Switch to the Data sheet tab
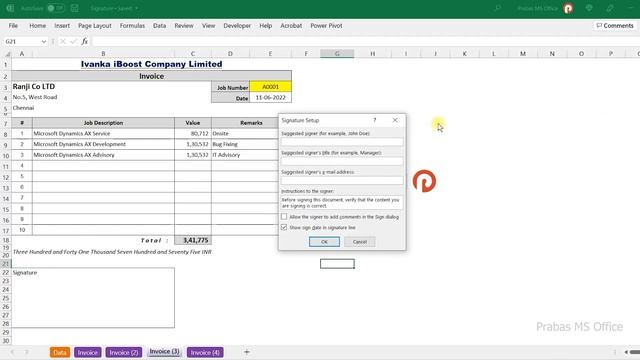The image size is (640, 360). [60, 352]
